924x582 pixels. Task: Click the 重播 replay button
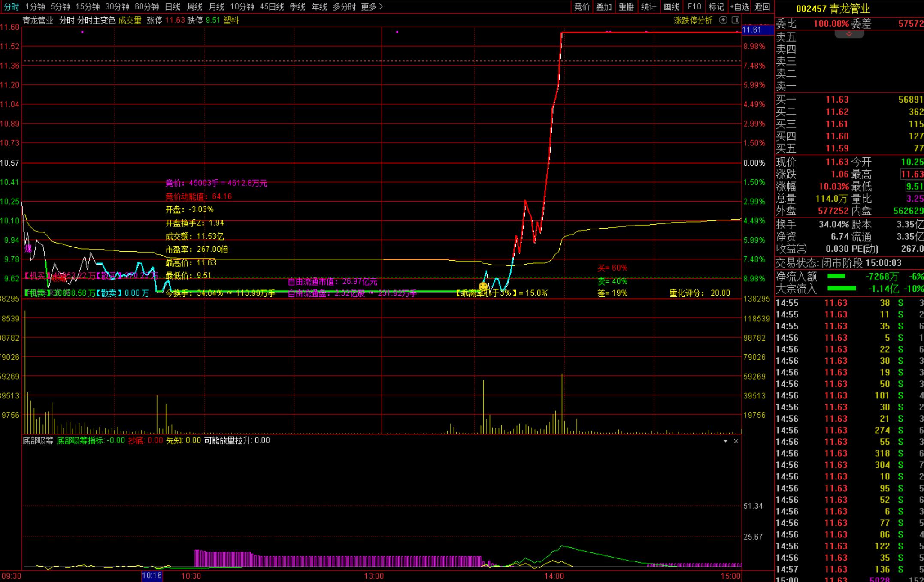click(x=626, y=7)
